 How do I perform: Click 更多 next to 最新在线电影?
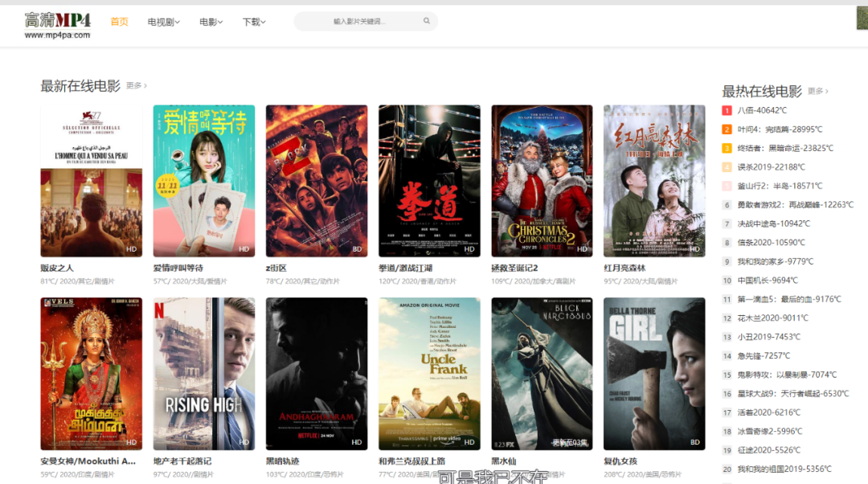coord(136,86)
